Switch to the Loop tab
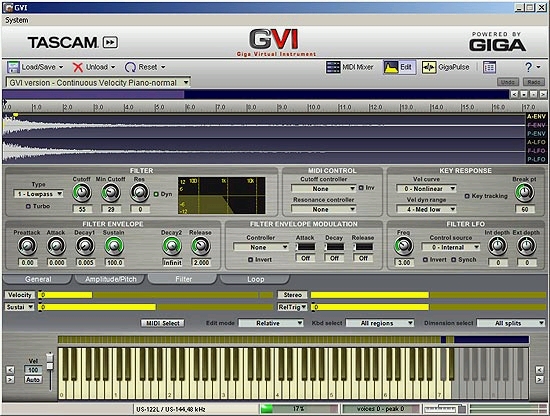Image resolution: width=550 pixels, height=416 pixels. [x=255, y=279]
